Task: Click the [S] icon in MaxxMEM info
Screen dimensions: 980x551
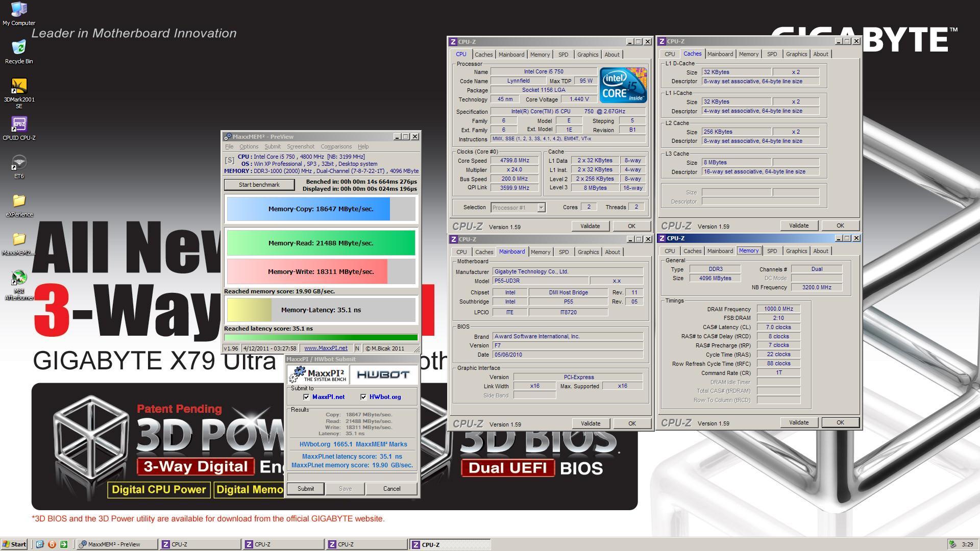Action: point(229,160)
